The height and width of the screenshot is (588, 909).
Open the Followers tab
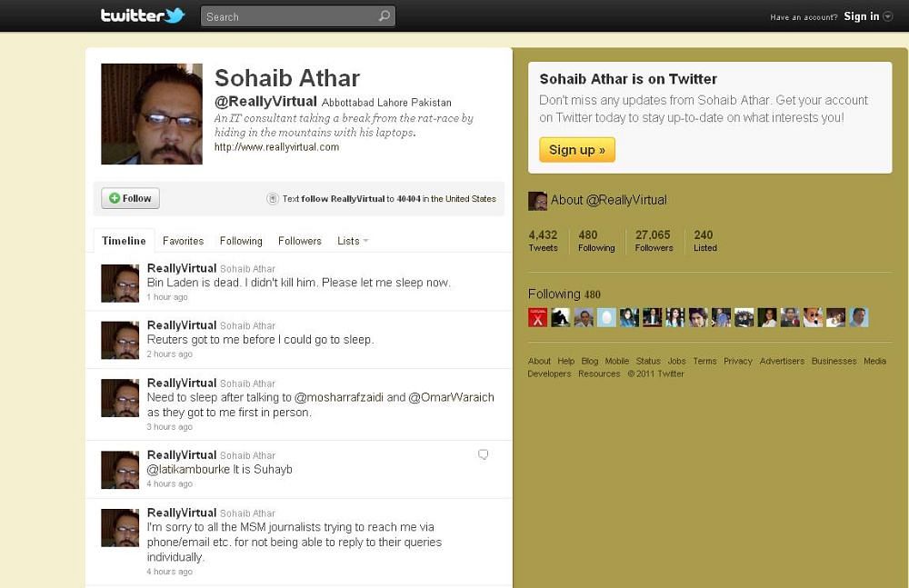(x=300, y=241)
